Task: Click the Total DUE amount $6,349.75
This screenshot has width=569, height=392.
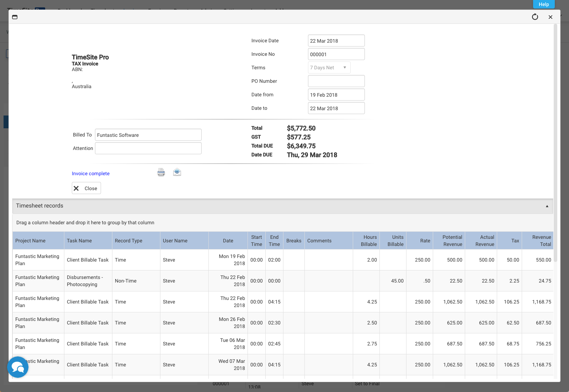Action: 301,146
